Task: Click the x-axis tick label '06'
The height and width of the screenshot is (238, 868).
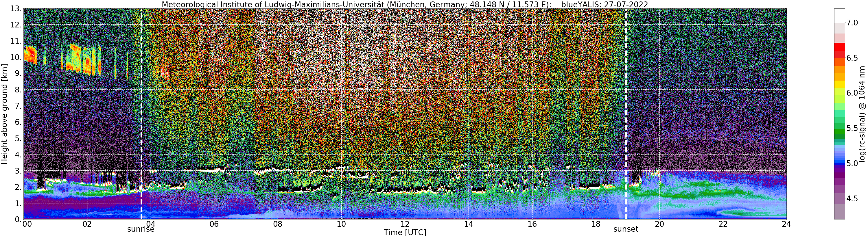Action: click(x=214, y=224)
